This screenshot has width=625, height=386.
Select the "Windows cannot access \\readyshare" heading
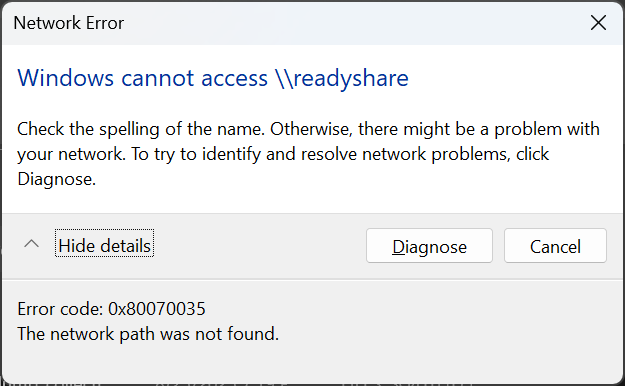coord(213,78)
